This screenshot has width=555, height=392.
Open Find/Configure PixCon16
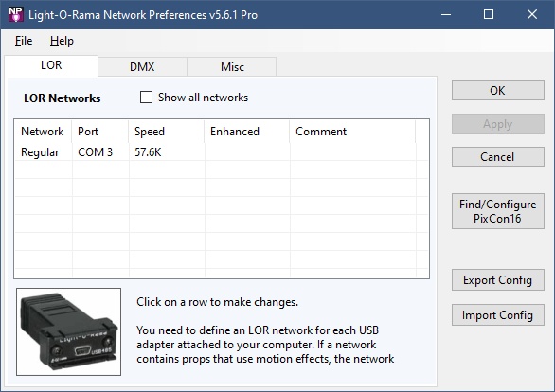click(497, 211)
